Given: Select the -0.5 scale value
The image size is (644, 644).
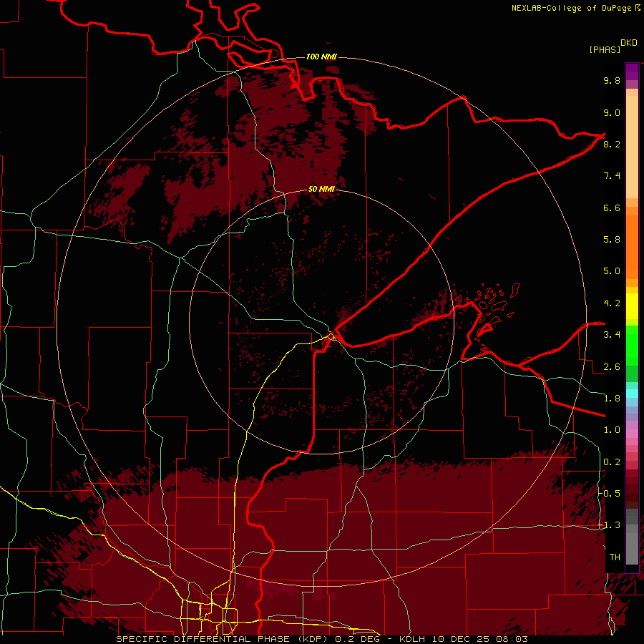Looking at the screenshot, I should pyautogui.click(x=610, y=494).
